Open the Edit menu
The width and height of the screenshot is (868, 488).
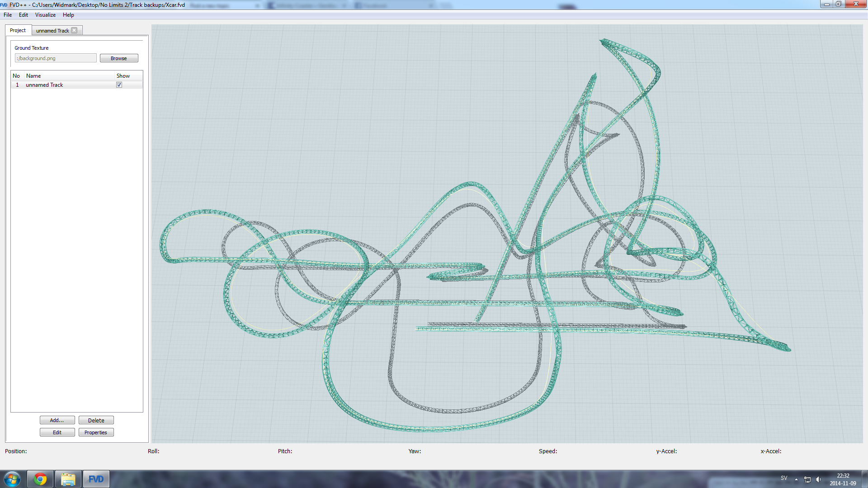[x=24, y=15]
